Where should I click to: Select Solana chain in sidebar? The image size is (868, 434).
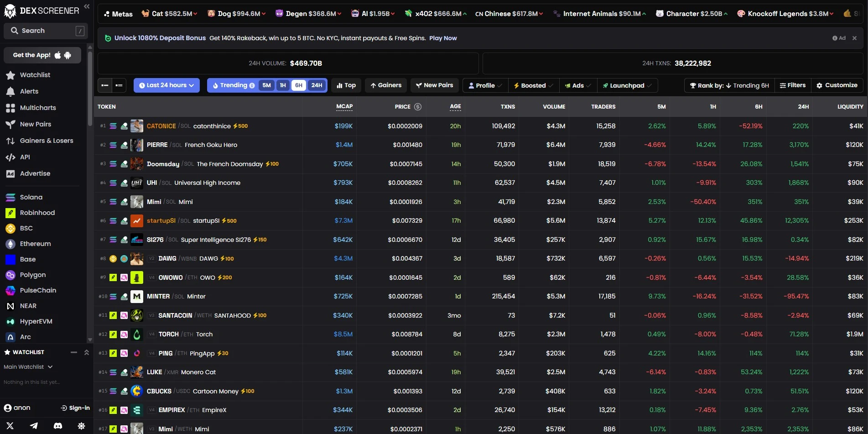pyautogui.click(x=24, y=197)
